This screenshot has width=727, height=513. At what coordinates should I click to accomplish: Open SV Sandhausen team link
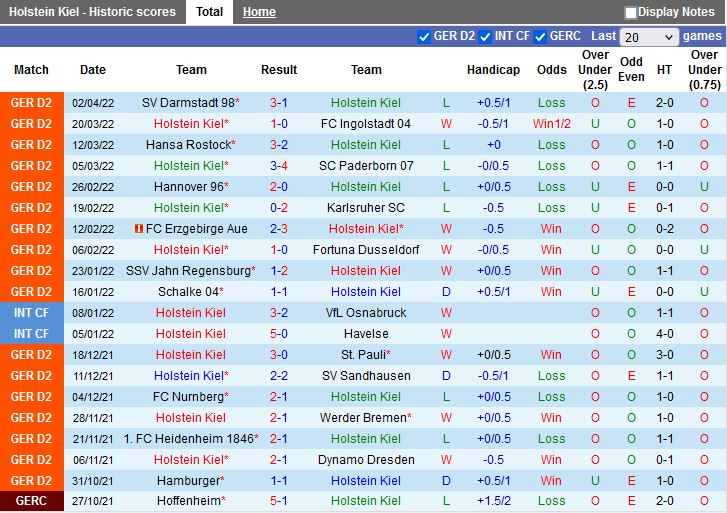coord(366,376)
